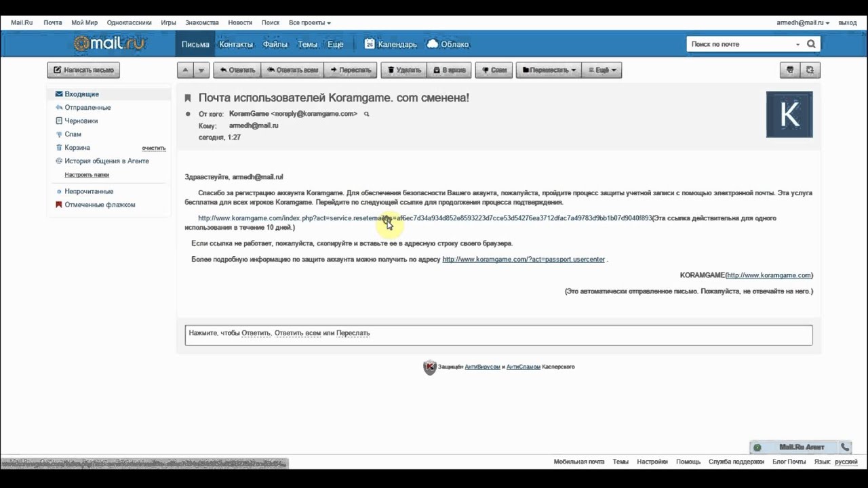Expand the search options dropdown arrow

coord(797,45)
